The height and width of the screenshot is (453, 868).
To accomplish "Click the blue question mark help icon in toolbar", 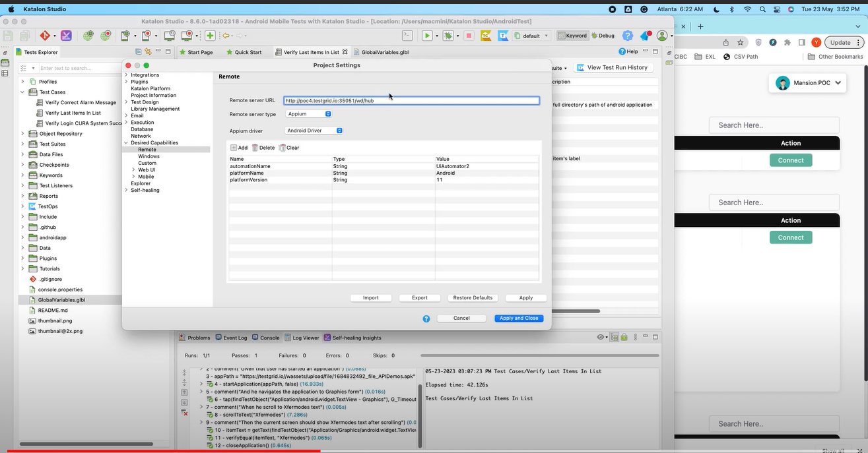I will coord(628,36).
